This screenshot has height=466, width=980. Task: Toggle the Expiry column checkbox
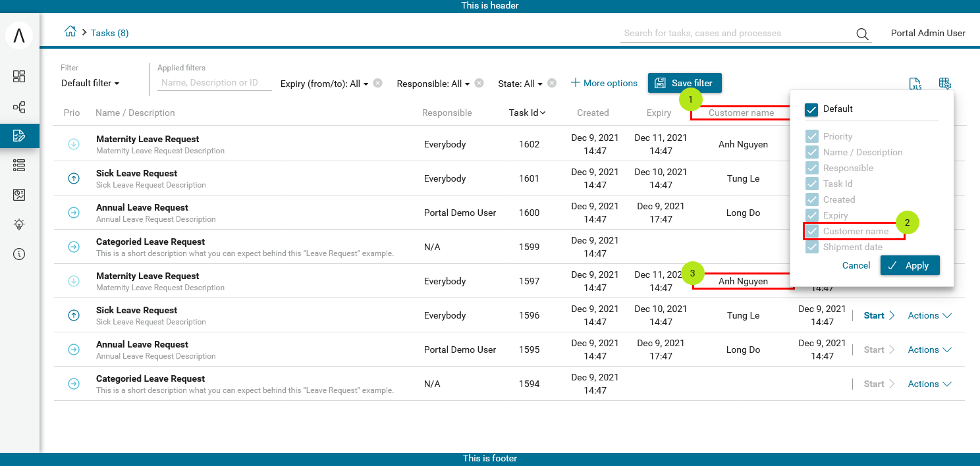[811, 215]
